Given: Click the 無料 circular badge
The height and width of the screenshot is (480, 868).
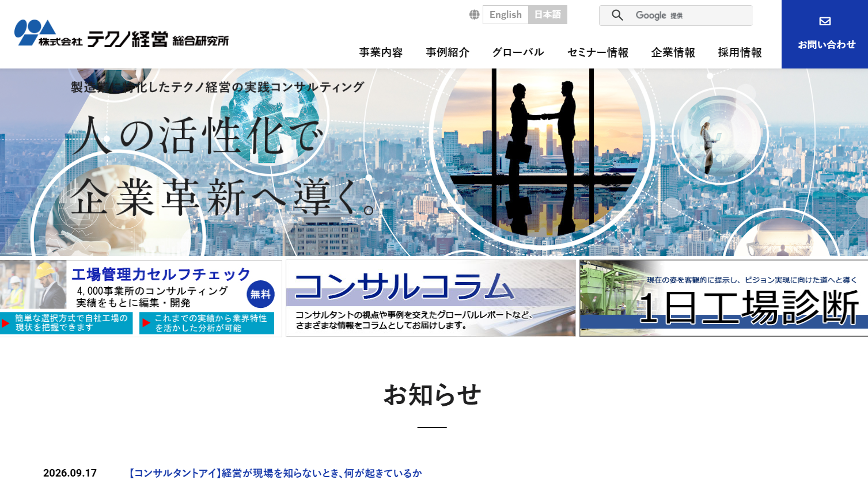Looking at the screenshot, I should tap(260, 294).
